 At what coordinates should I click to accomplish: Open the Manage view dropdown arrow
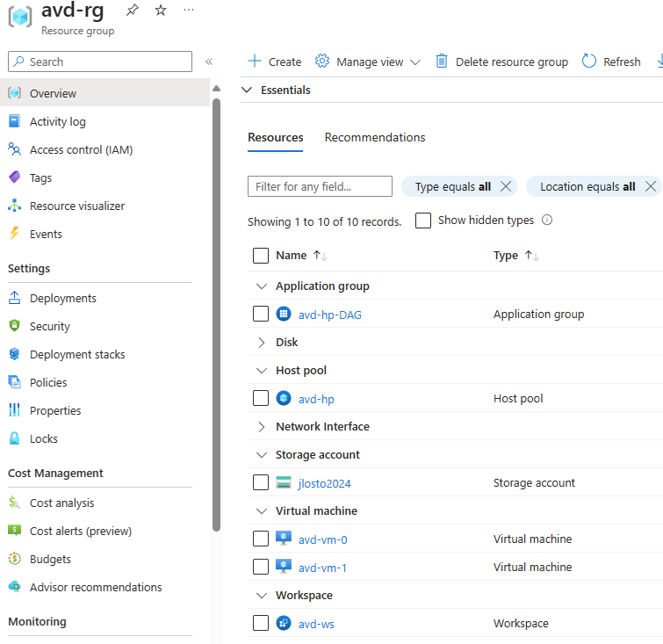click(x=415, y=62)
